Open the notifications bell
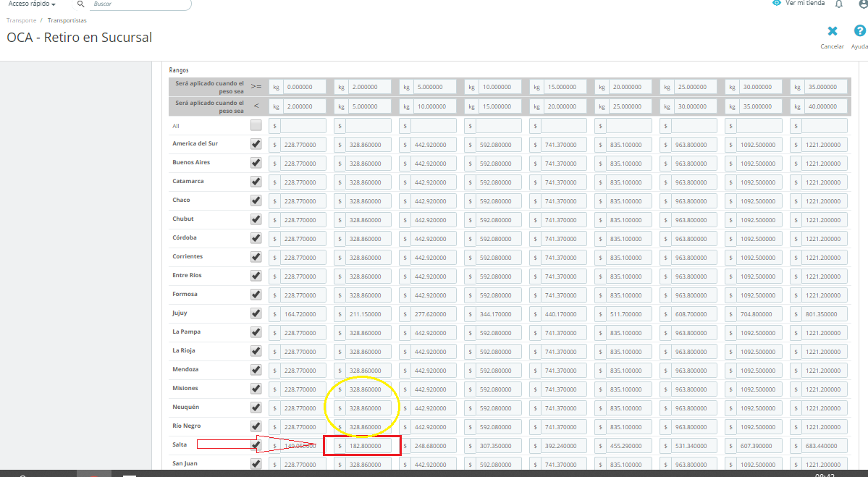Viewport: 868px width, 477px height. tap(838, 4)
